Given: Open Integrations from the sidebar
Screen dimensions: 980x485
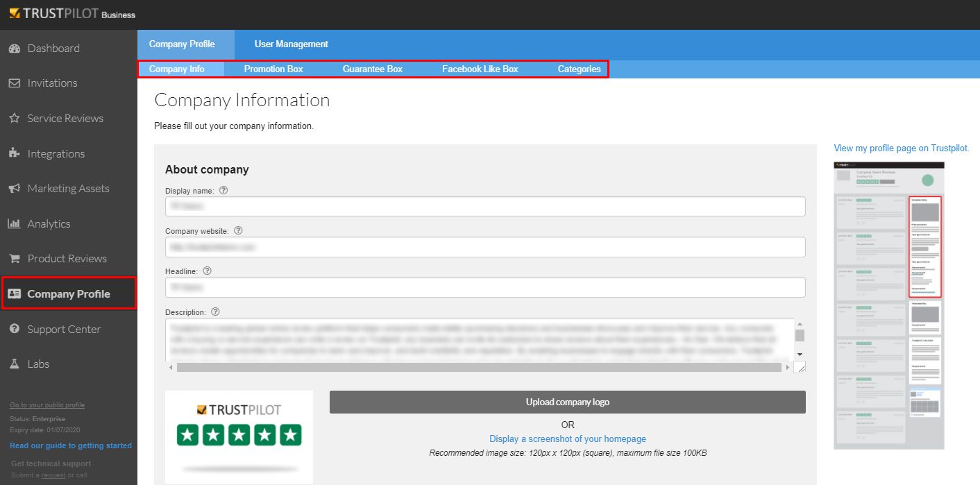Looking at the screenshot, I should pyautogui.click(x=56, y=153).
